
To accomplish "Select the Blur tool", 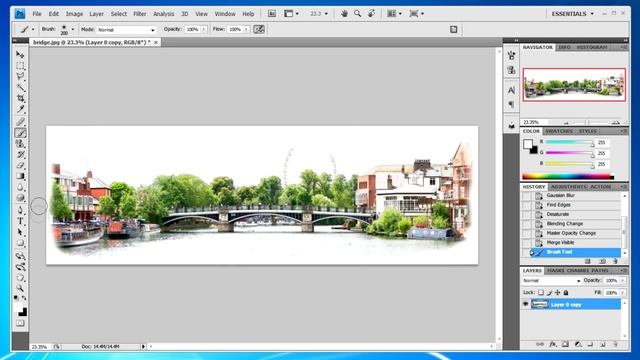I will click(20, 187).
